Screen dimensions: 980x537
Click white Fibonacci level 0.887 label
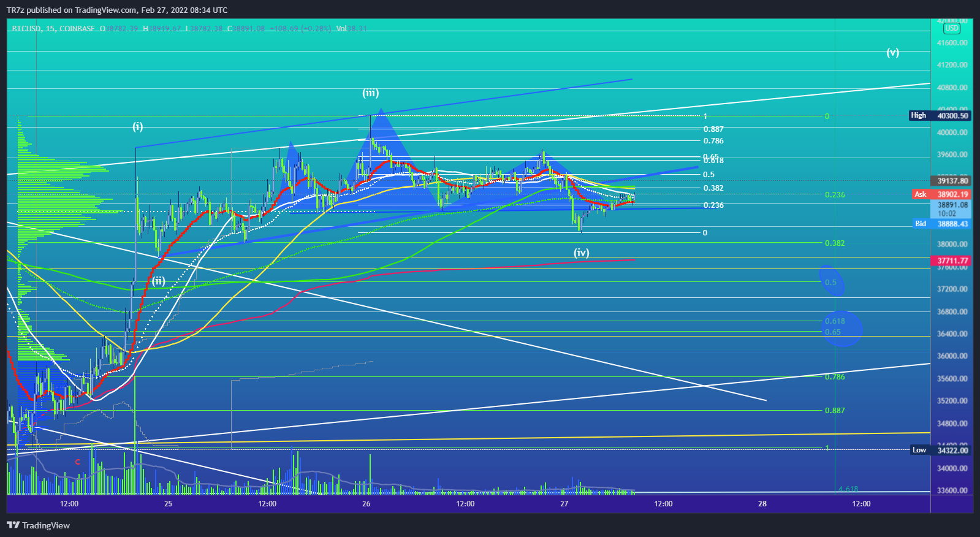pyautogui.click(x=713, y=129)
